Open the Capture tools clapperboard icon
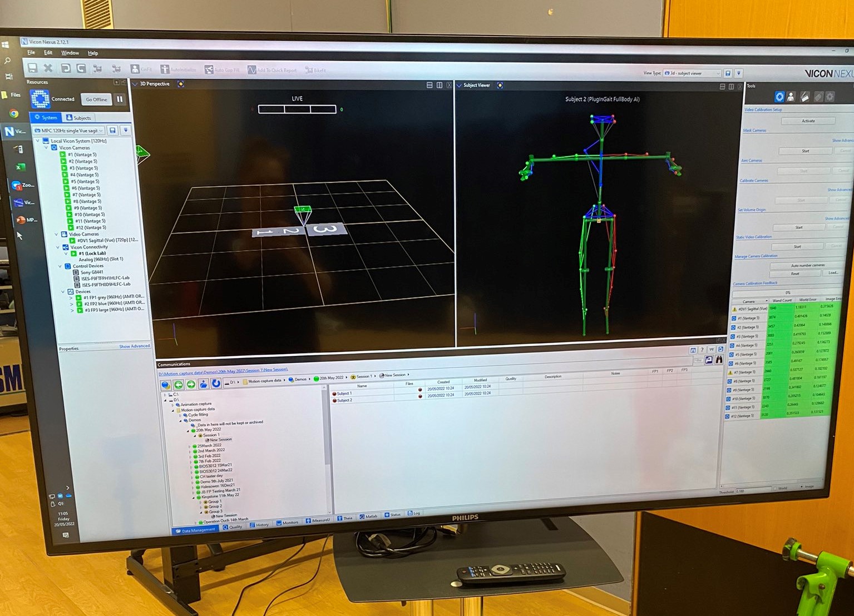The image size is (854, 616). coord(804,97)
